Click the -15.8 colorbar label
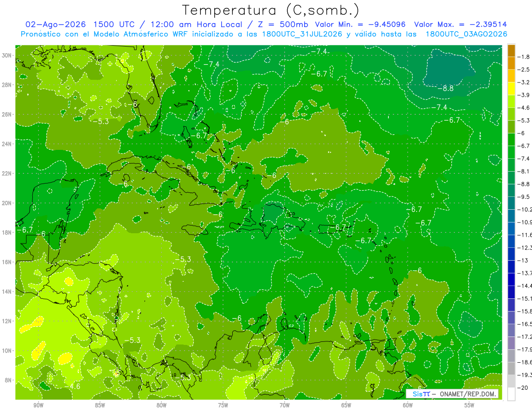The width and height of the screenshot is (532, 411). click(525, 311)
